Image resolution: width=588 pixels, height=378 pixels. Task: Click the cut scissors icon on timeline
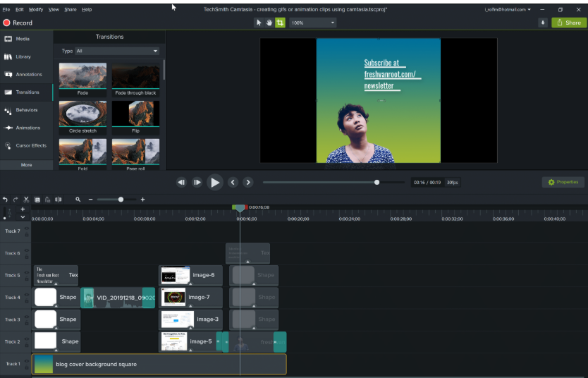pos(26,200)
